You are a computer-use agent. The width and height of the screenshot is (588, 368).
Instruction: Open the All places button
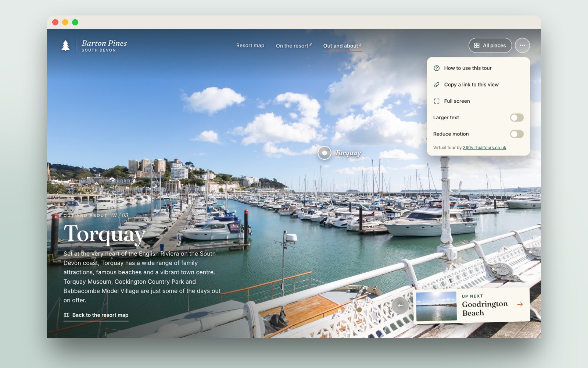pyautogui.click(x=490, y=45)
